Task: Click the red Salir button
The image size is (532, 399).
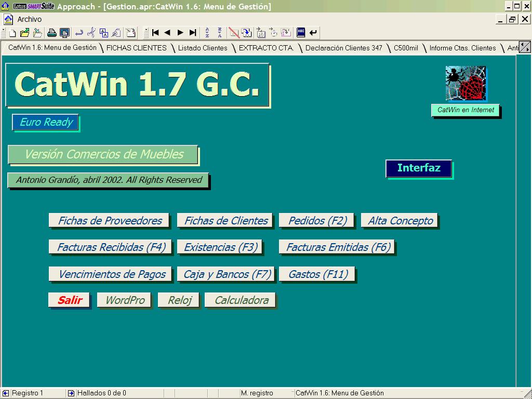Action: click(70, 300)
